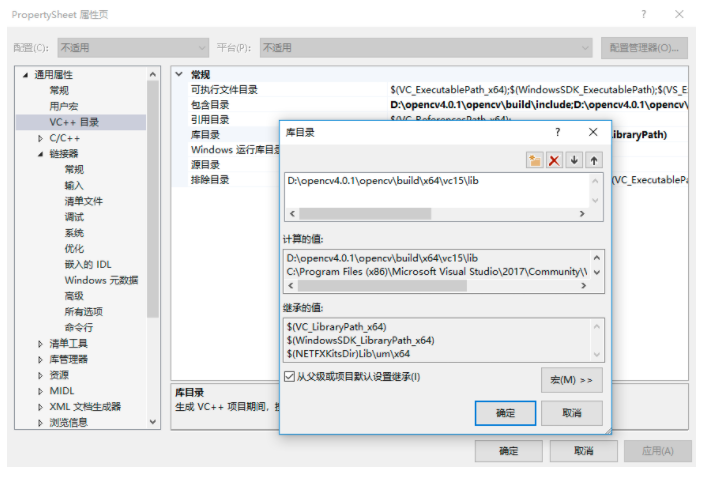Close the 库目录 dialog

point(593,132)
